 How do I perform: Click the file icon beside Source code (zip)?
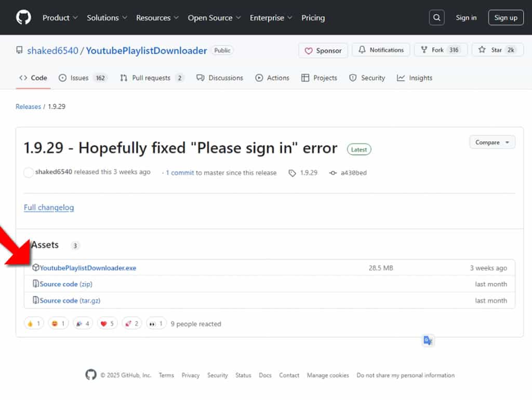pyautogui.click(x=36, y=283)
